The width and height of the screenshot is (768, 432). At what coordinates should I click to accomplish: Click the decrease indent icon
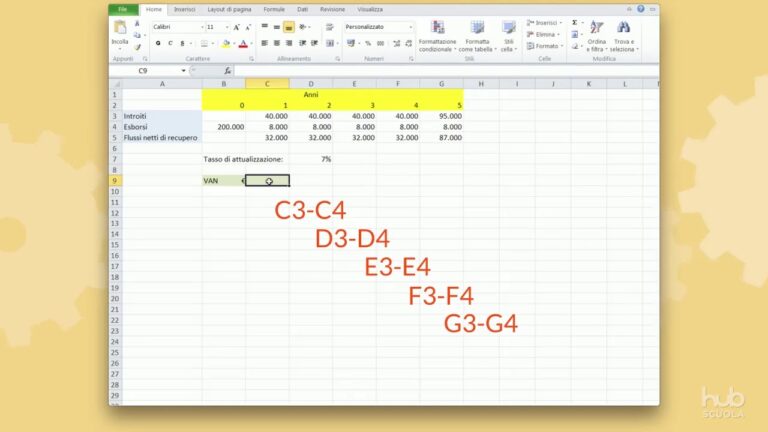point(303,44)
